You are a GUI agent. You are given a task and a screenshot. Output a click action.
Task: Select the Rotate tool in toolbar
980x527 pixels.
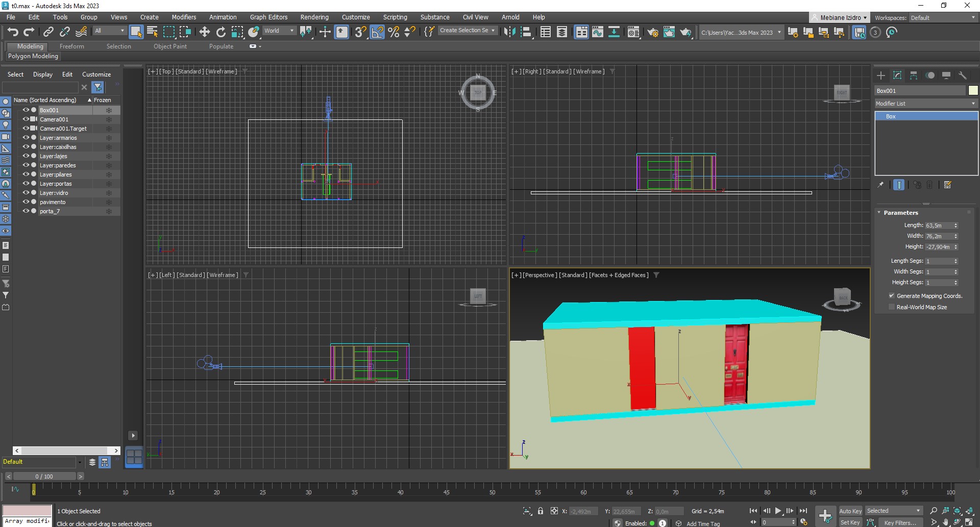click(x=220, y=32)
